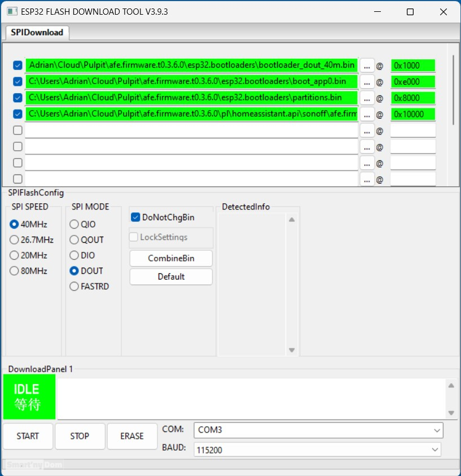Browse for file in partitions.bin row
The width and height of the screenshot is (461, 476).
[367, 98]
